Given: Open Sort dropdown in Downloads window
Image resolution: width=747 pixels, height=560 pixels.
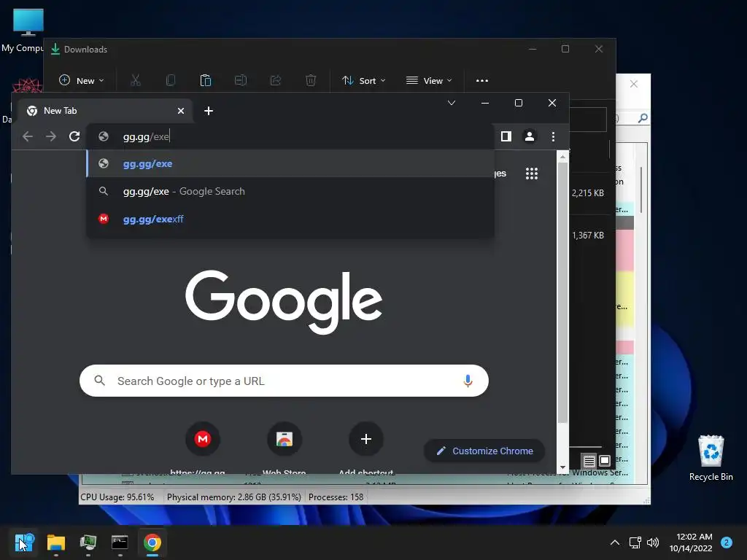Looking at the screenshot, I should coord(363,80).
